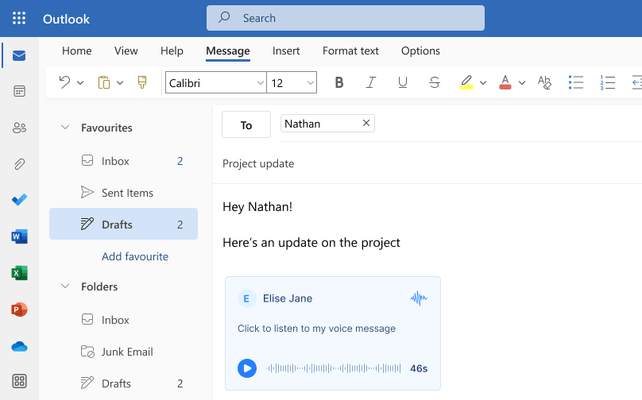Screen dimensions: 642x400
Task: Launch Word from the sidebar
Action: [x=19, y=236]
